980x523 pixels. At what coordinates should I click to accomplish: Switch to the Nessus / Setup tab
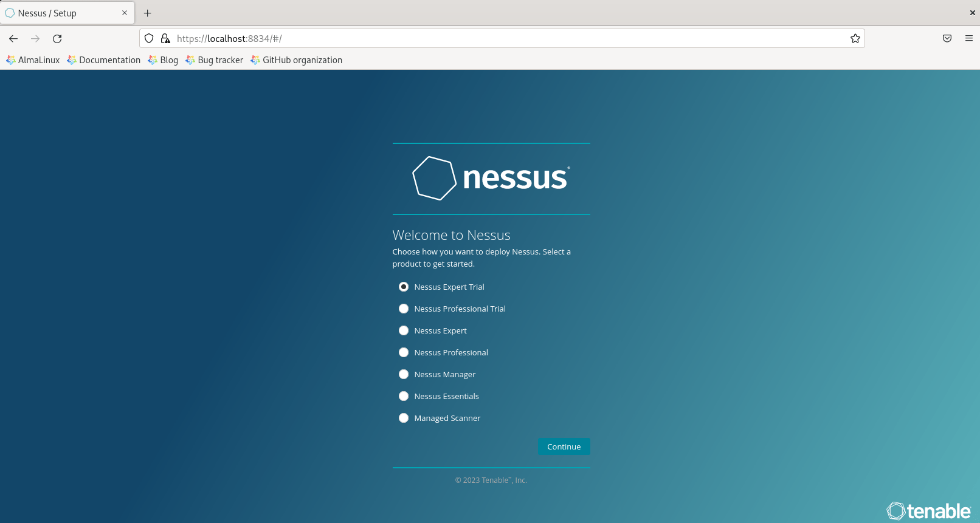click(67, 13)
